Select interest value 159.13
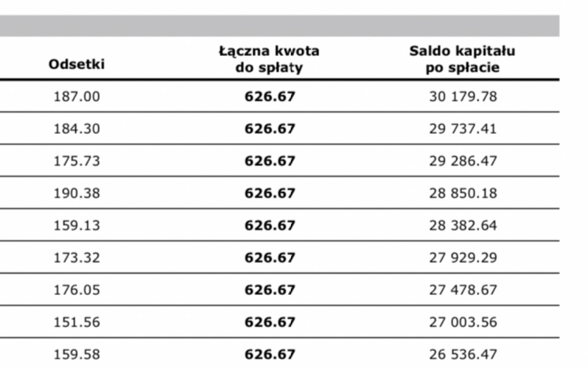The image size is (588, 368). 77,226
